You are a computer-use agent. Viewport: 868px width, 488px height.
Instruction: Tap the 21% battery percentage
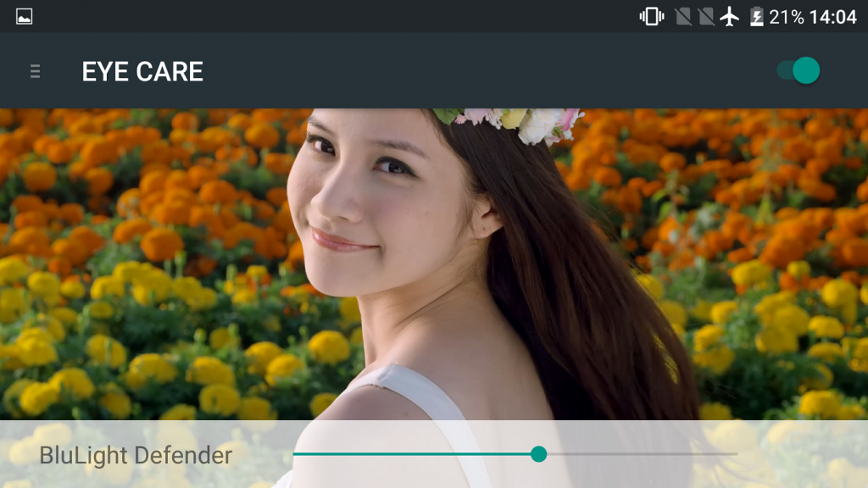click(x=786, y=17)
